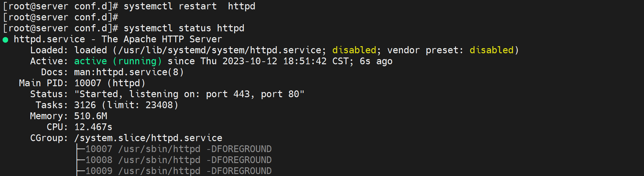
Task: Click the "port 443" text in Status
Action: tap(228, 94)
